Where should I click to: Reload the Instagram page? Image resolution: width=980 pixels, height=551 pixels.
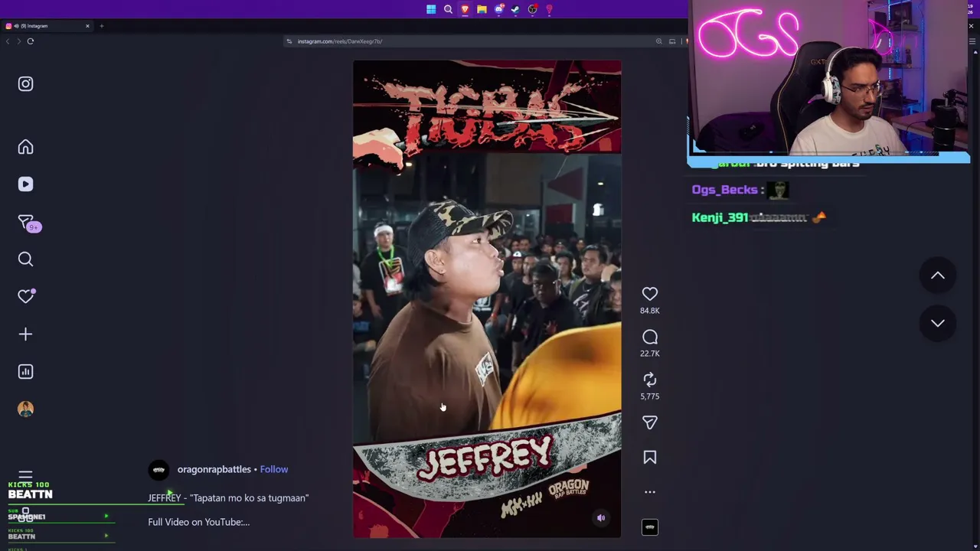click(31, 41)
